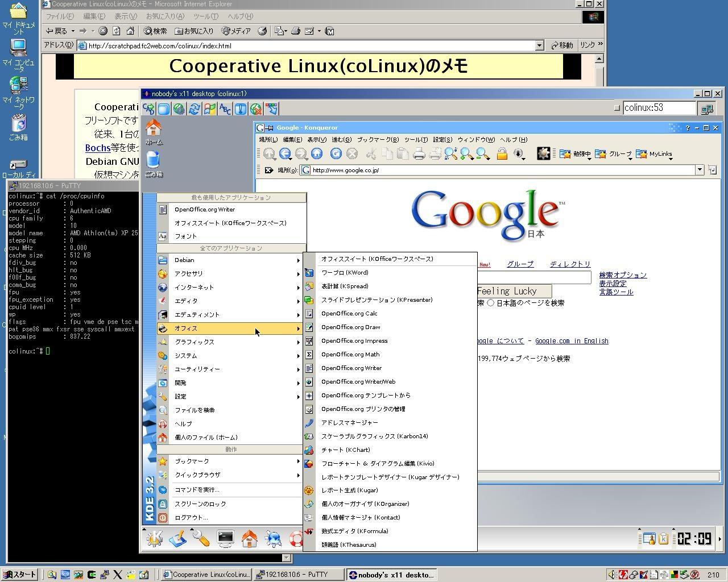Click the Home folder icon in KDE panel
Viewport: 728px width, 582px height.
click(x=249, y=538)
